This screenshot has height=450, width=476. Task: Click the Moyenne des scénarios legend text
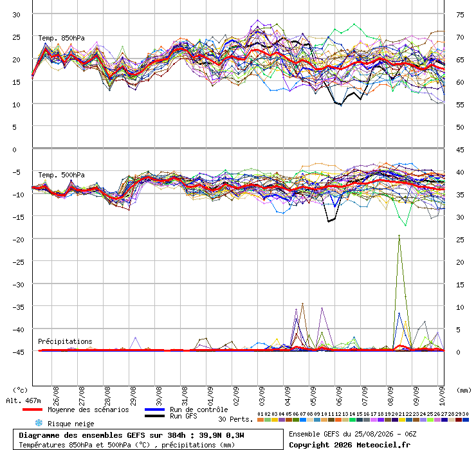coord(88,410)
